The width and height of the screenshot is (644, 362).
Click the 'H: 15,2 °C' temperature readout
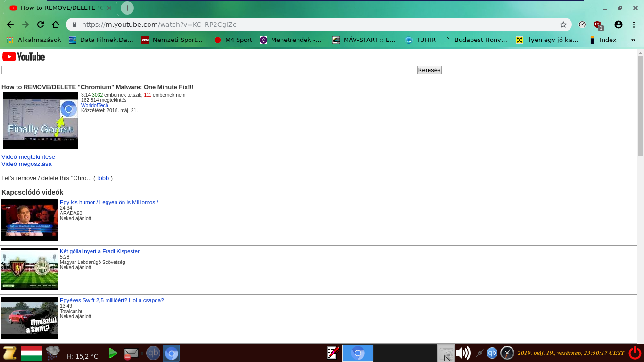point(83,356)
